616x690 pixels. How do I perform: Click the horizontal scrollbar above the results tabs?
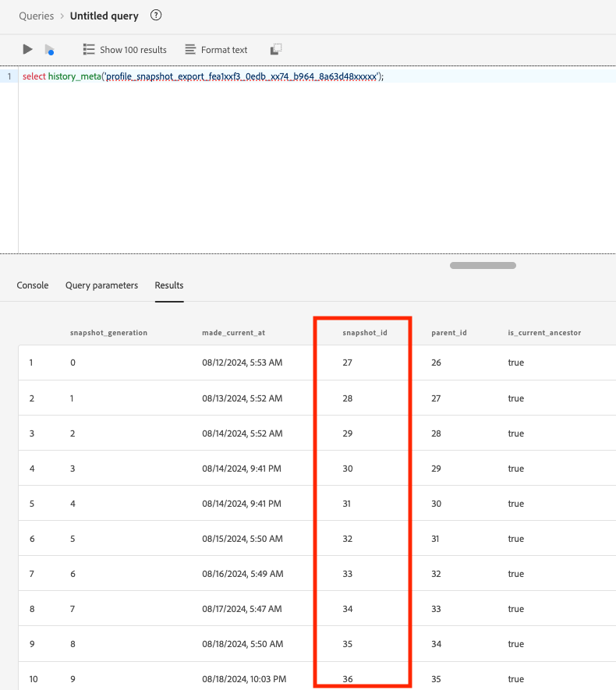point(483,265)
